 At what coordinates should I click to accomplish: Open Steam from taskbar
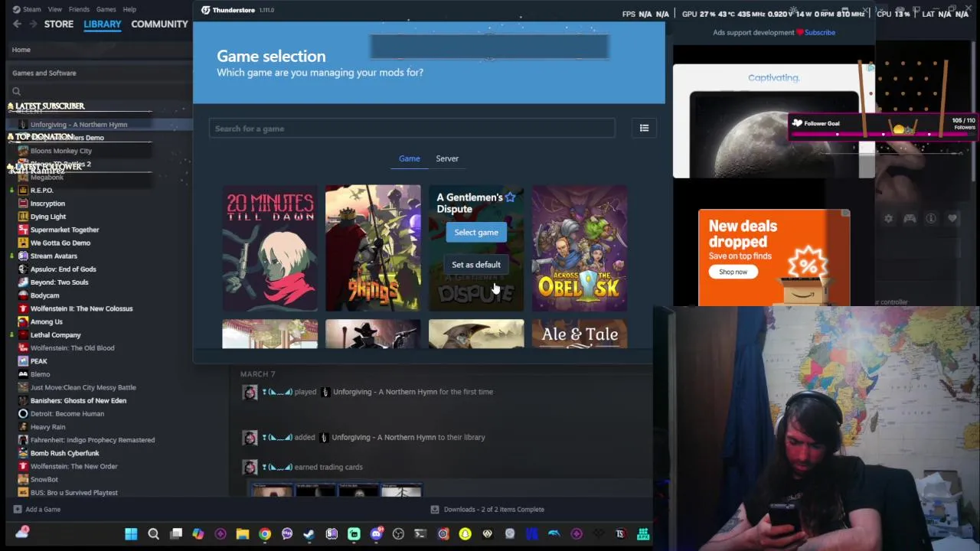309,533
